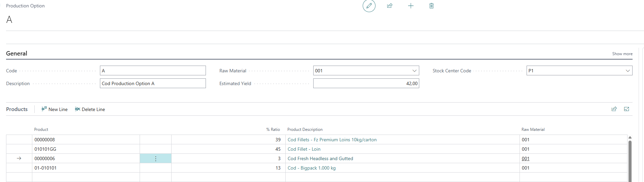This screenshot has height=182, width=644.
Task: Click the Products section share icon
Action: point(614,109)
